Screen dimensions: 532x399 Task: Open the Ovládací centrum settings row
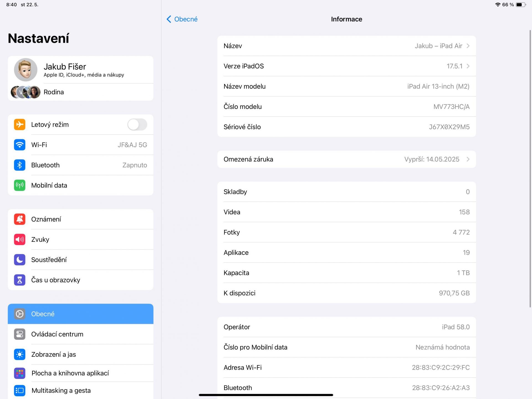coord(81,334)
